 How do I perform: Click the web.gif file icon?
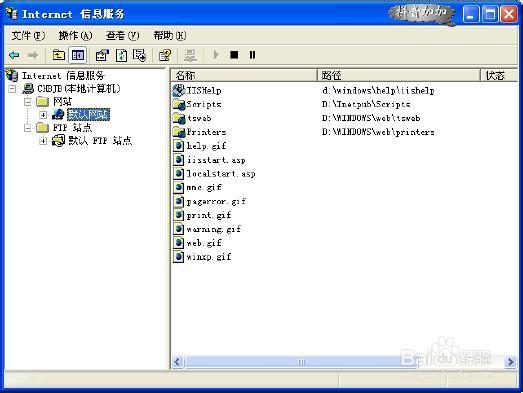point(179,243)
